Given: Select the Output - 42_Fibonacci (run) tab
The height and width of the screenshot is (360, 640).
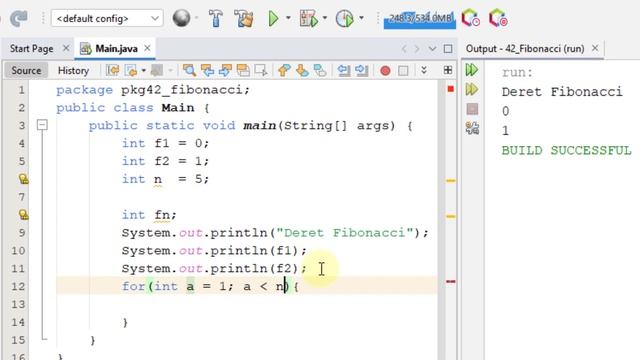Looking at the screenshot, I should [525, 49].
